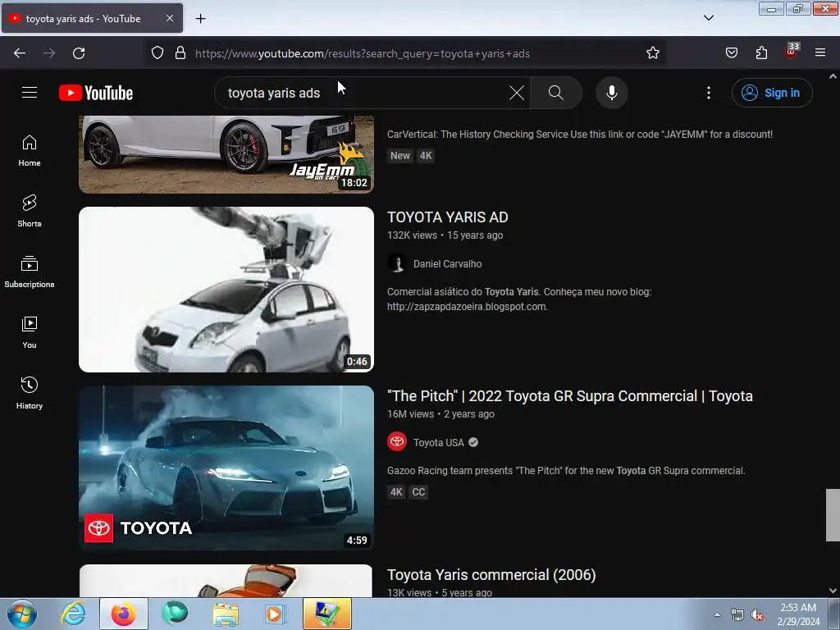Play the GR Supra 4:59 thumbnail
The height and width of the screenshot is (630, 840).
pyautogui.click(x=226, y=468)
